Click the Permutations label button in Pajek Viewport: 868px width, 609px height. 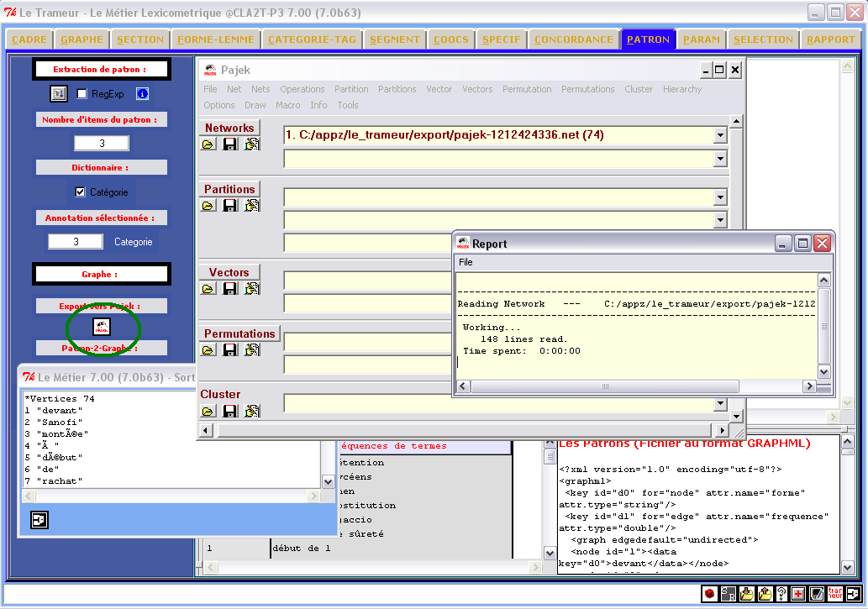[x=239, y=333]
